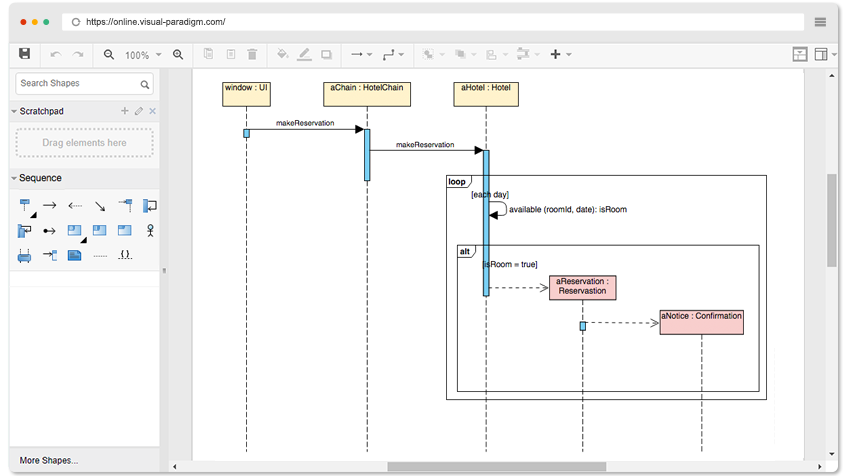Screen dimensions: 848x476
Task: Open the More Shapes link
Action: coord(49,460)
